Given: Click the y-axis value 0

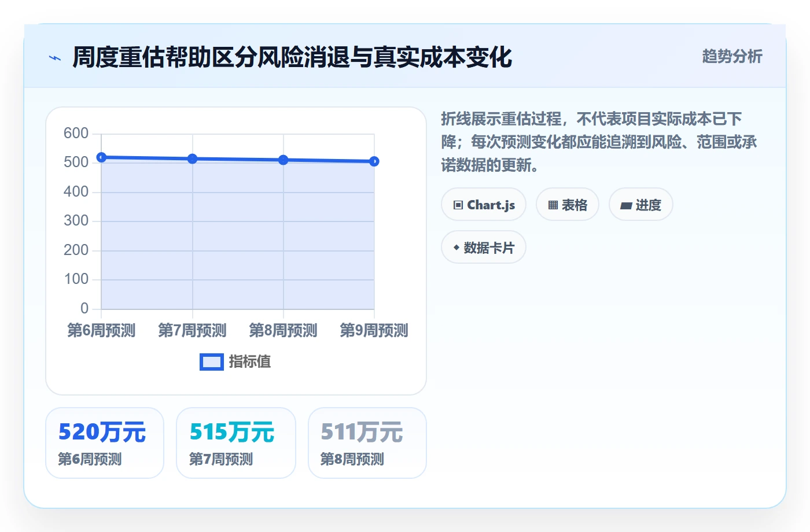Looking at the screenshot, I should coord(84,309).
